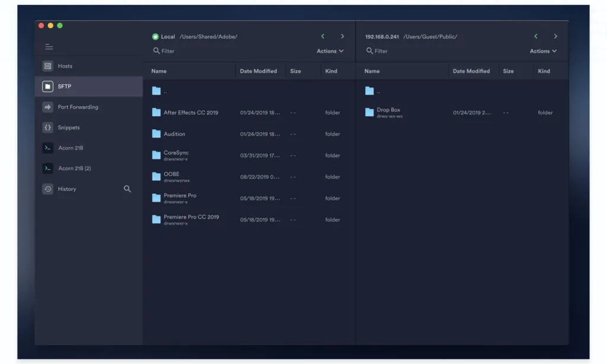Viewport: 607px width, 364px height.
Task: Click the 08/22/2019 date of OOBE
Action: pyautogui.click(x=260, y=177)
